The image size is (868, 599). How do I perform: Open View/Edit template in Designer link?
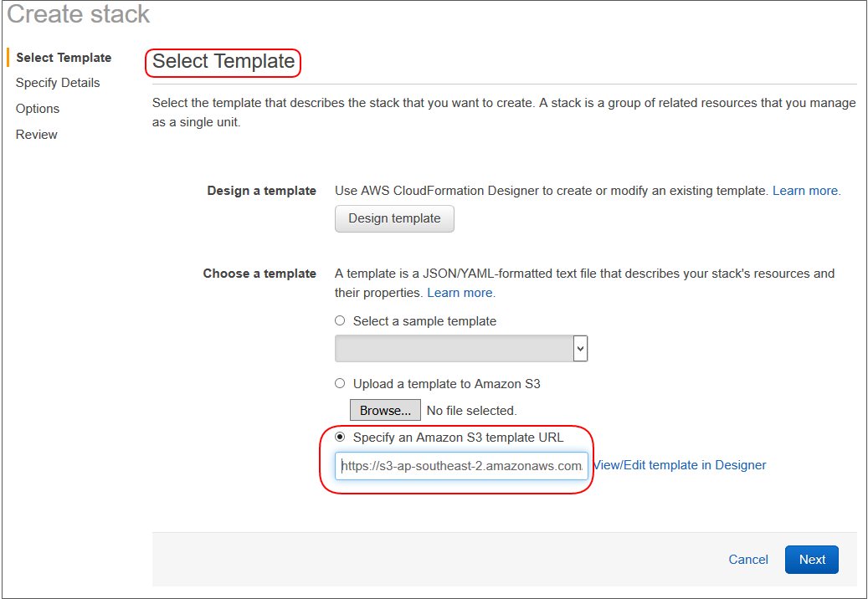click(679, 465)
